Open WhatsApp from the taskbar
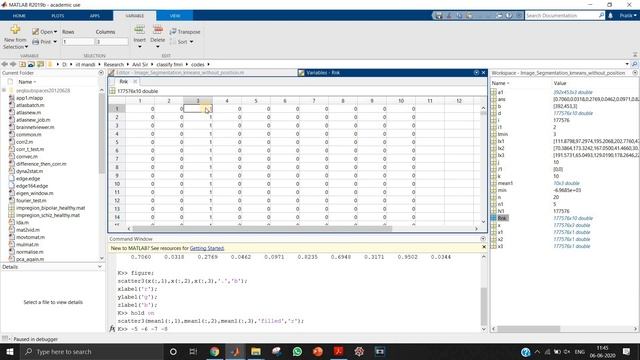 [x=297, y=351]
